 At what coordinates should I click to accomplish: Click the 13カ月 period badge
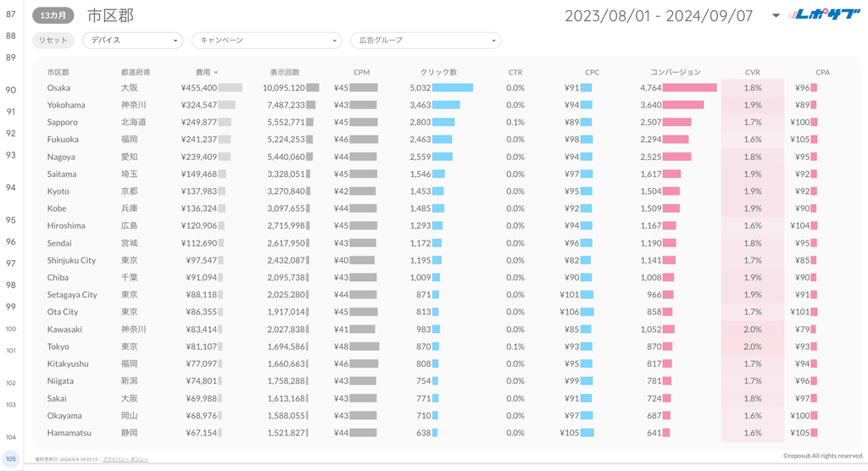tap(53, 16)
